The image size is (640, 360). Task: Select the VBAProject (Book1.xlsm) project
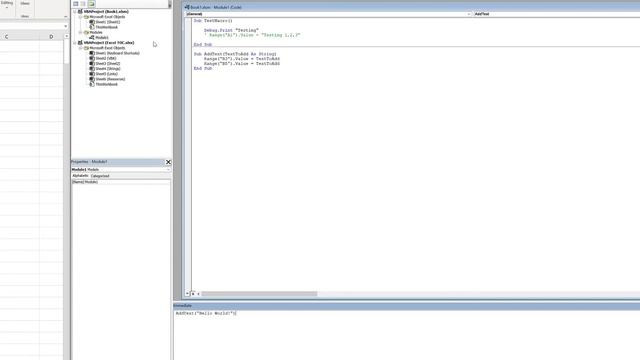(106, 12)
